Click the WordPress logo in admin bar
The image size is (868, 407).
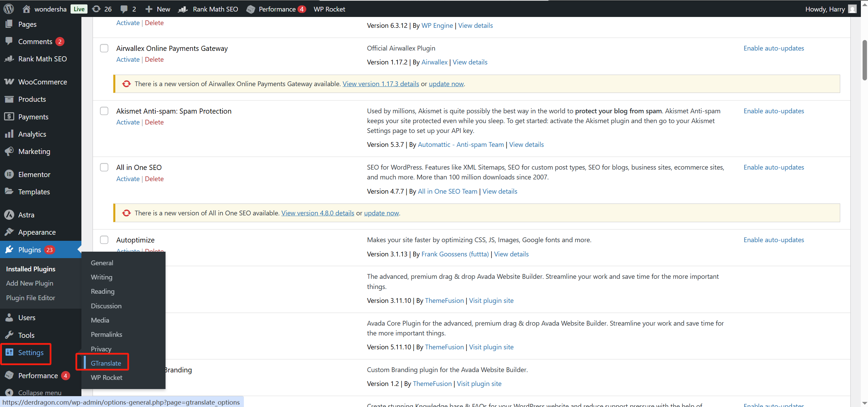9,9
